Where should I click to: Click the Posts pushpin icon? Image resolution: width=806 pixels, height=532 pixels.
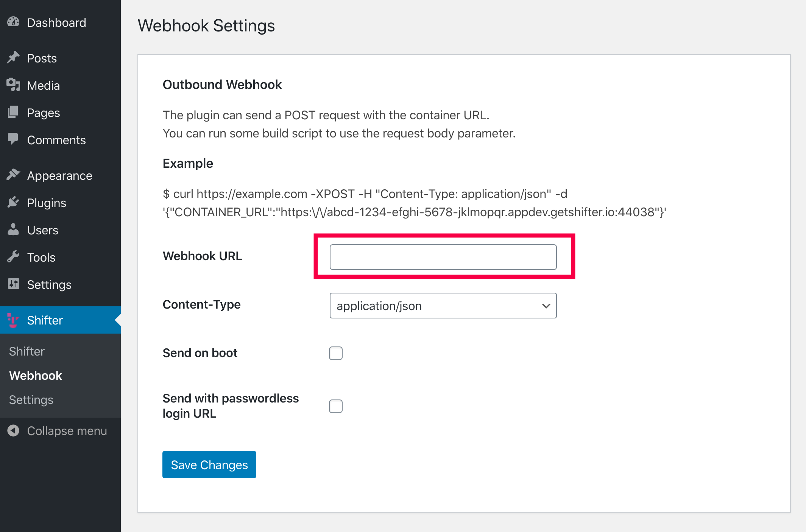(13, 58)
